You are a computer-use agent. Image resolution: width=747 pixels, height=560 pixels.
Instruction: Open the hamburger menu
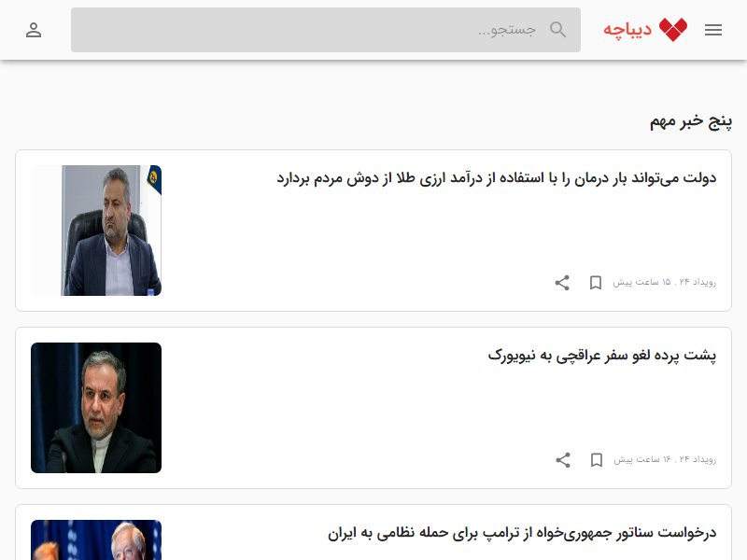click(x=713, y=30)
